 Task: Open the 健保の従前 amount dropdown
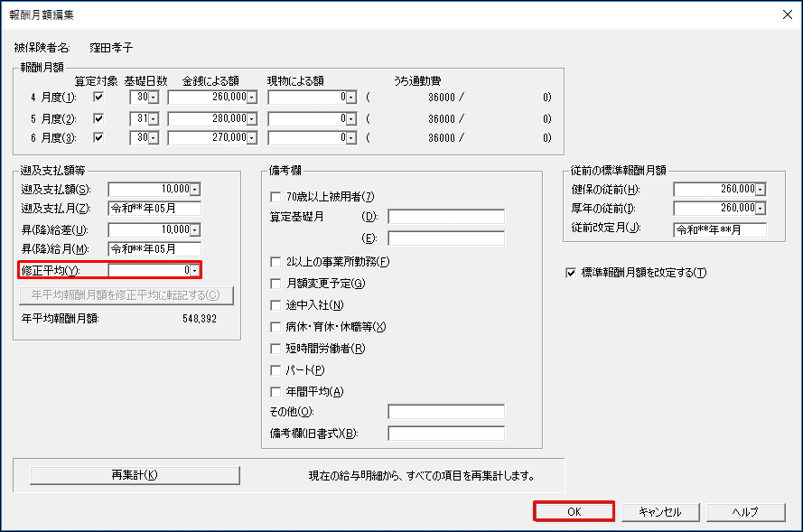pyautogui.click(x=760, y=189)
